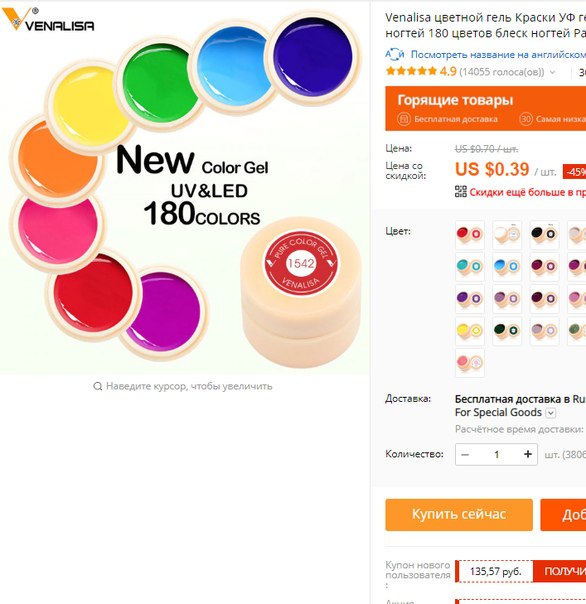The image size is (586, 604).
Task: Select the white gel color option
Action: pos(507,234)
